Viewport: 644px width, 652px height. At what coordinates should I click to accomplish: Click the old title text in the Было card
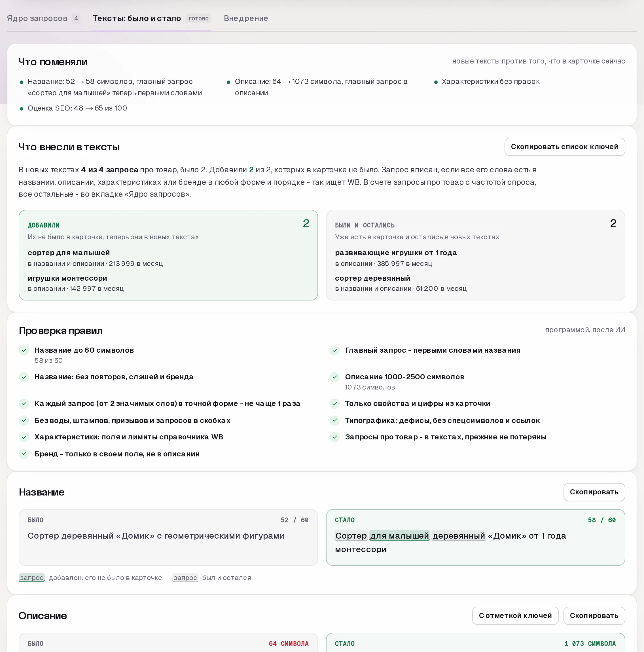[156, 535]
